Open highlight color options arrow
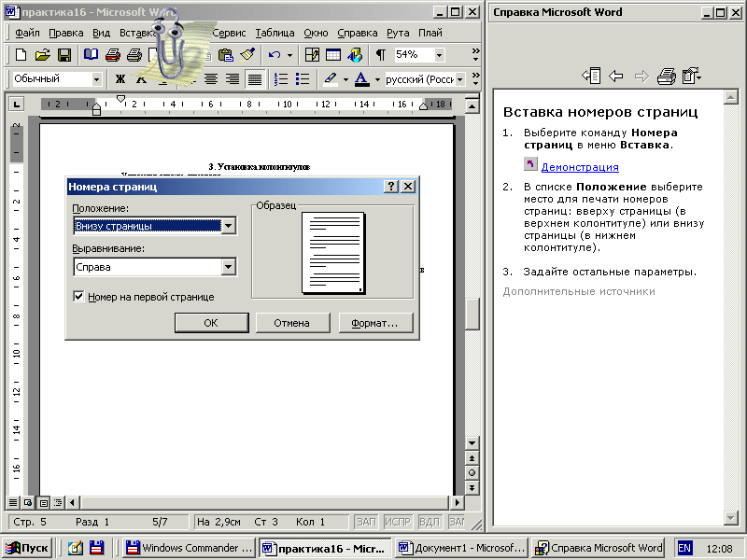Screen dimensions: 747x560 (x=345, y=79)
